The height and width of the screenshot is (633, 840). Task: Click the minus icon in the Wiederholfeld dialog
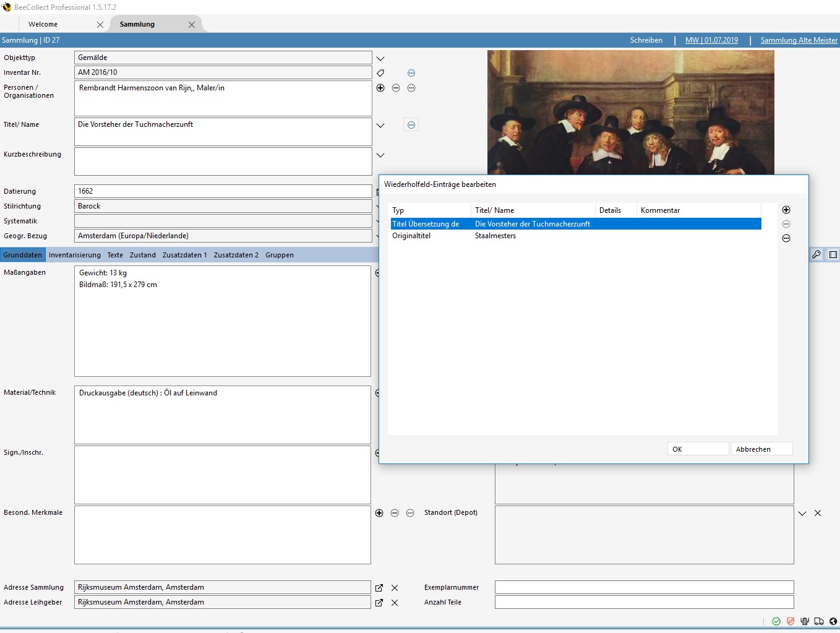click(786, 224)
